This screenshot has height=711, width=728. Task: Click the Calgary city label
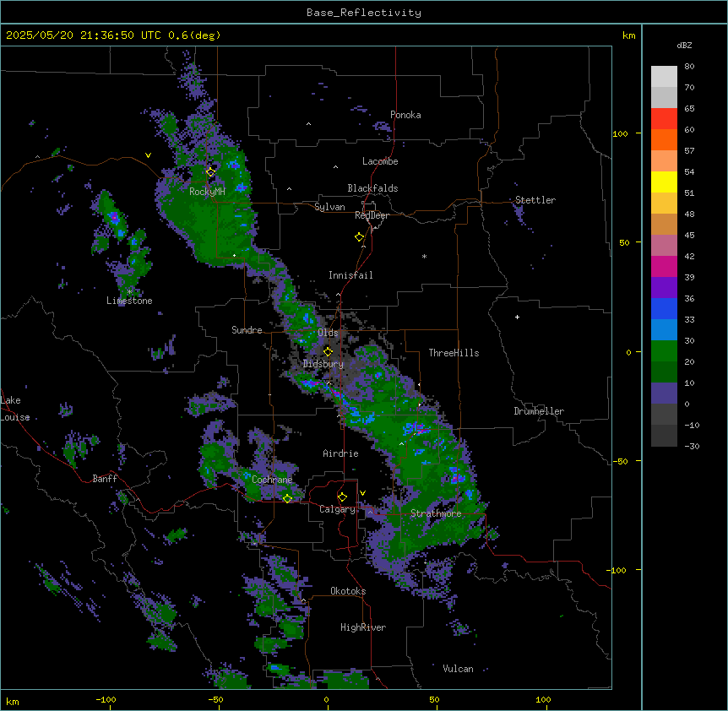337,509
